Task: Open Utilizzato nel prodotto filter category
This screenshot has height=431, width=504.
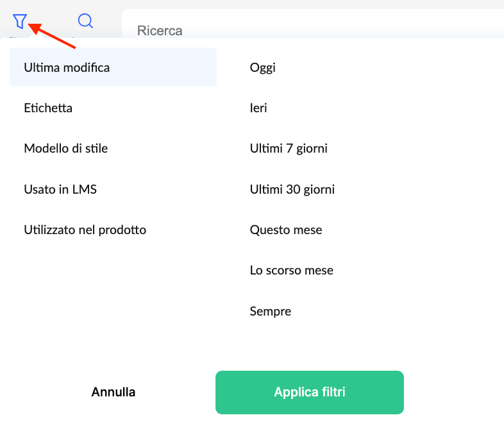Action: 85,230
